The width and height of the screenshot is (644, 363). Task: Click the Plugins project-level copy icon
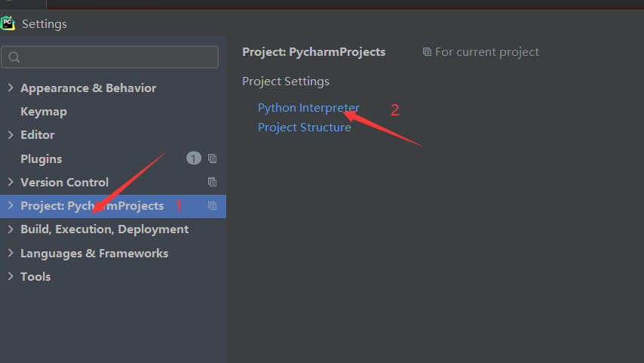coord(213,158)
